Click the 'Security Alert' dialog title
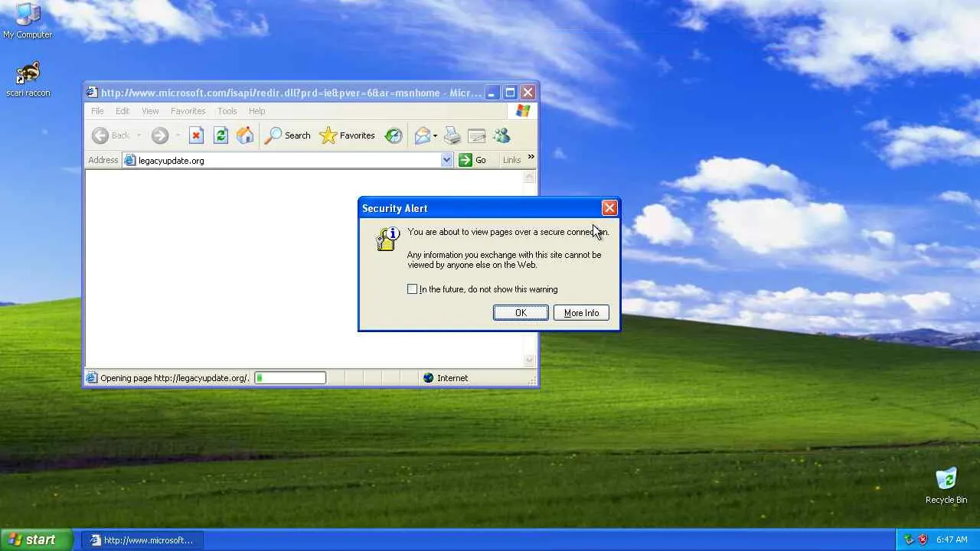Viewport: 980px width, 551px height. pyautogui.click(x=395, y=208)
